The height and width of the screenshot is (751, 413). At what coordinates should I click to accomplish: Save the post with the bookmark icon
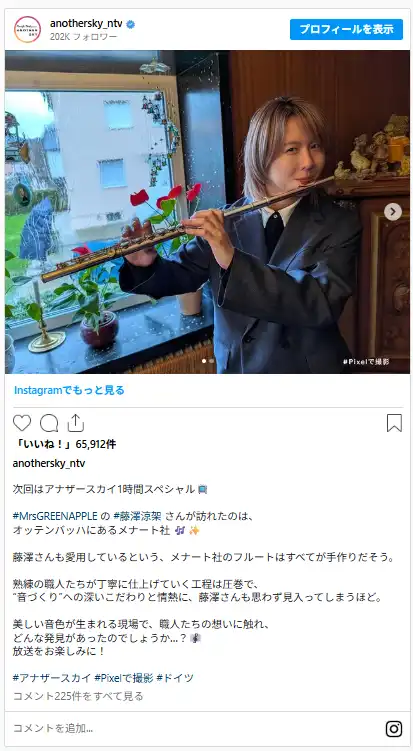[394, 423]
